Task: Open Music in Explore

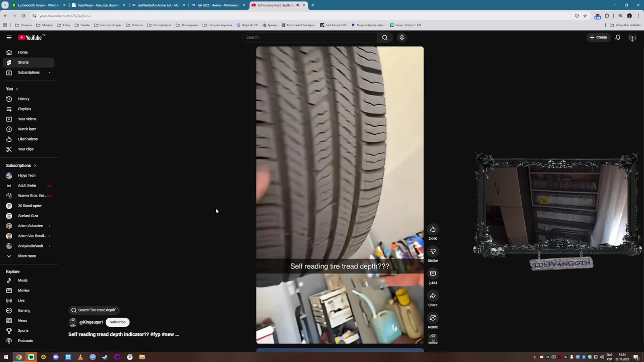Action: coord(28,281)
